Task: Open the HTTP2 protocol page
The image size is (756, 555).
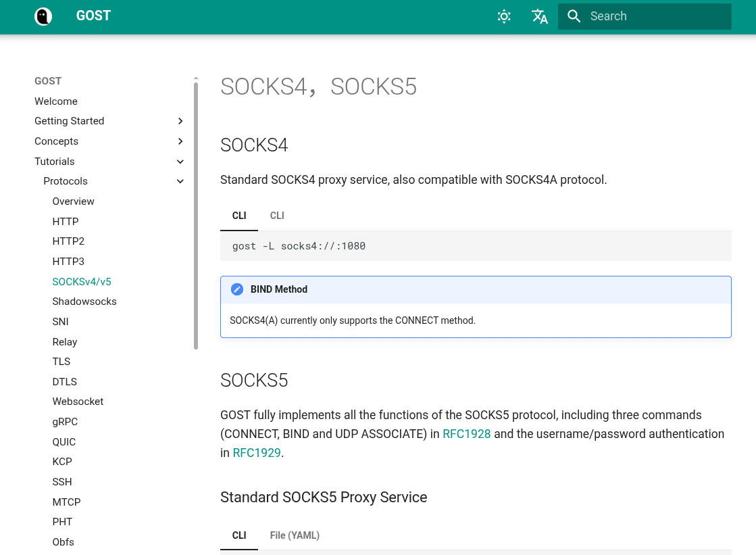Action: click(x=68, y=241)
